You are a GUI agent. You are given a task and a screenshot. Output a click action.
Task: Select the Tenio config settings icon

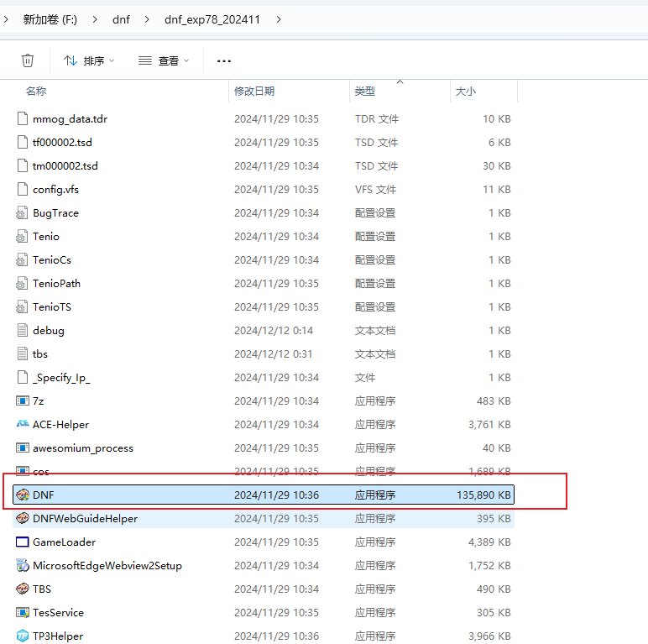[22, 237]
